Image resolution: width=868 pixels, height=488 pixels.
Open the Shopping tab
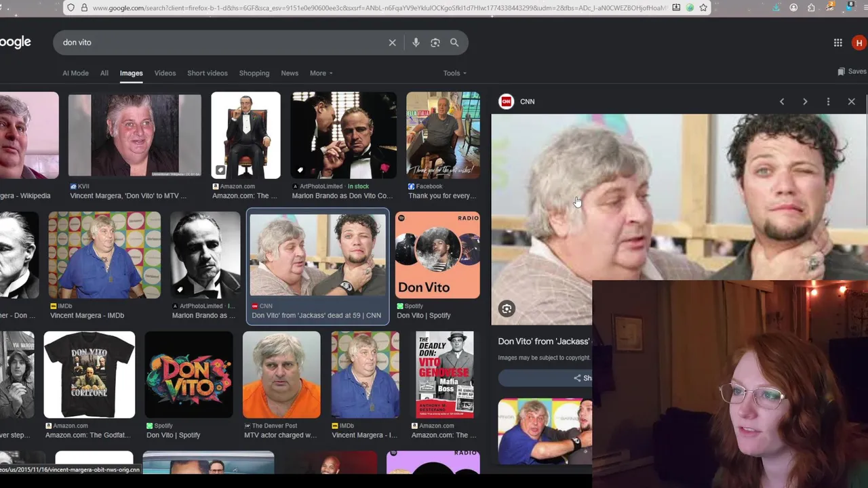pos(254,73)
